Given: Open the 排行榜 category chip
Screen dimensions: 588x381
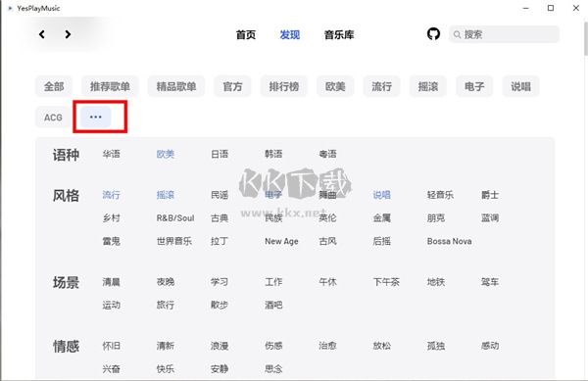Looking at the screenshot, I should pos(284,86).
